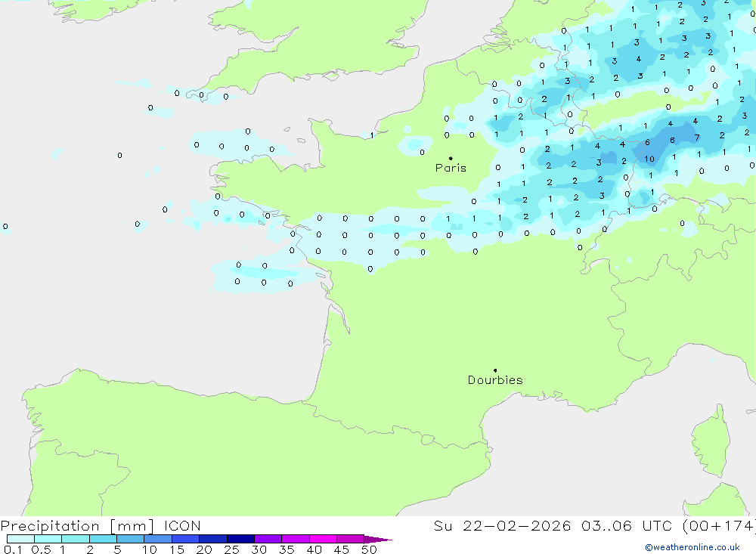Click the '15' legend scale label

click(176, 549)
